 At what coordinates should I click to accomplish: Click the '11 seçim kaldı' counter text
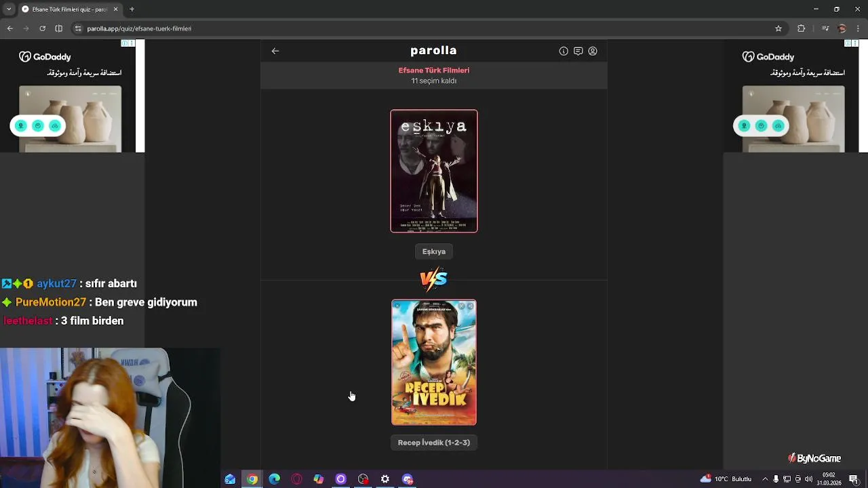click(434, 81)
